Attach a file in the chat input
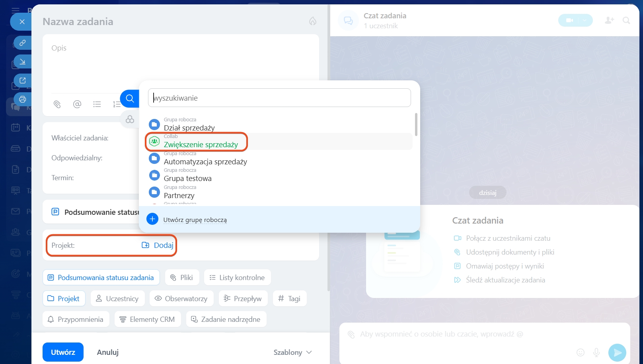 (351, 334)
